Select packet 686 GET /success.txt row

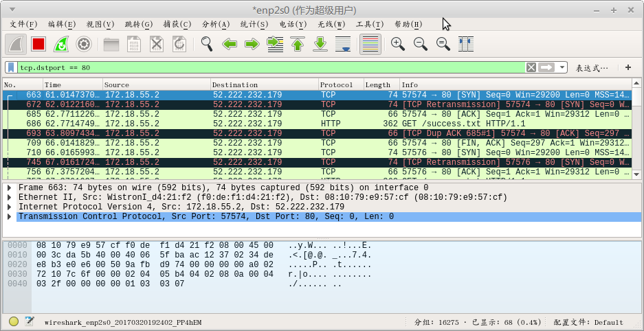pos(317,124)
